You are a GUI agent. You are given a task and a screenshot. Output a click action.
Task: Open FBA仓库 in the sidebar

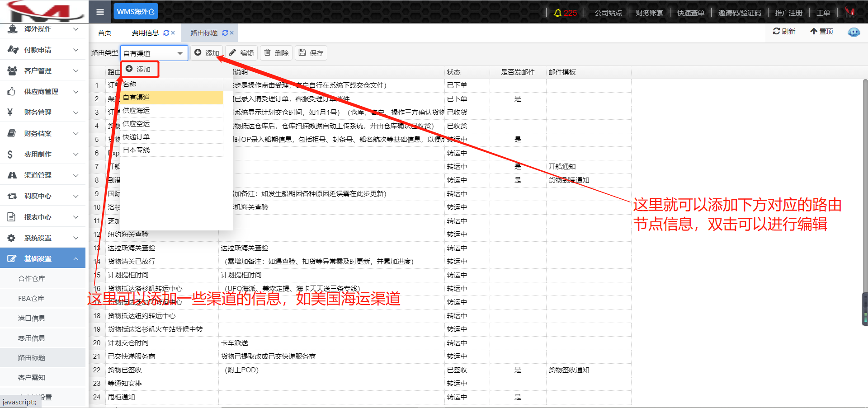pos(31,299)
